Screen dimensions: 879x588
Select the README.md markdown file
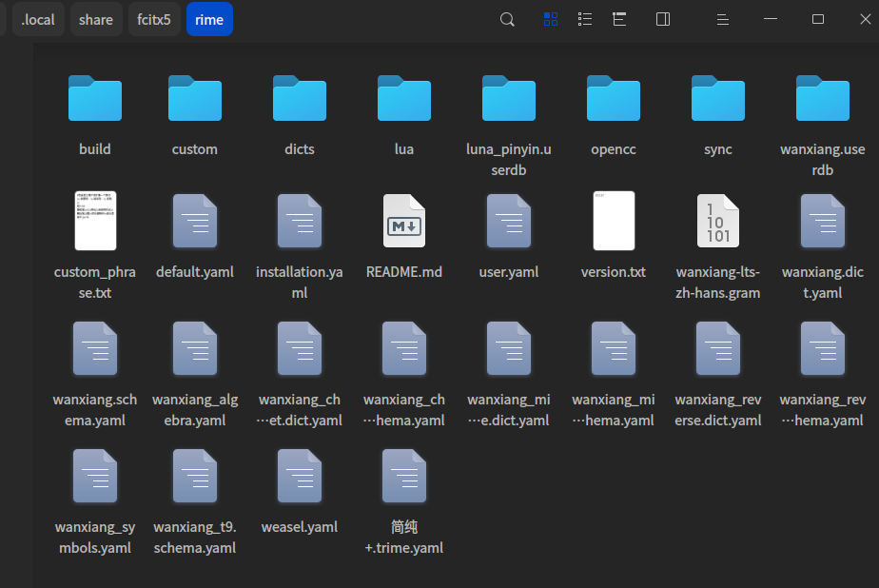point(404,222)
